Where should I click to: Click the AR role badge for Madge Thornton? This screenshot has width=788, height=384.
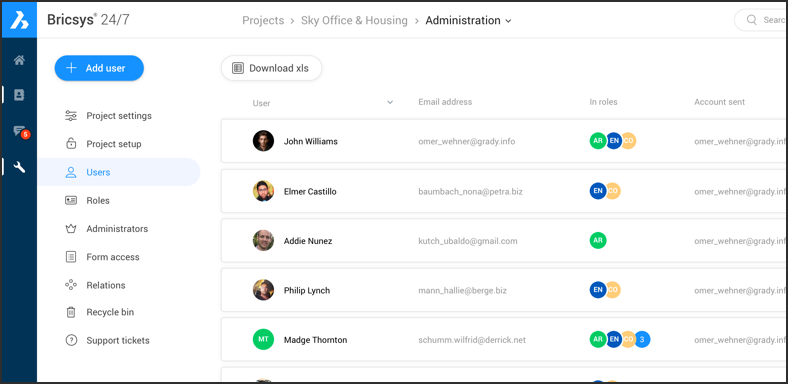[598, 339]
